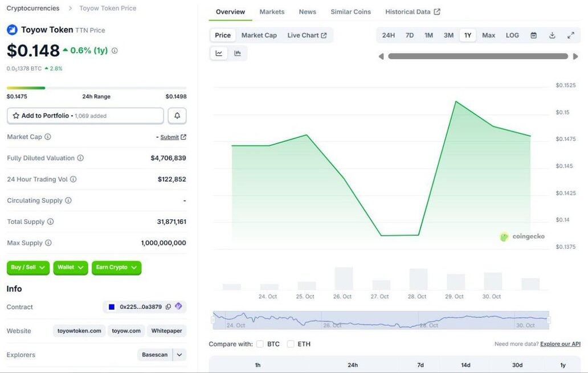The height and width of the screenshot is (373, 588).
Task: Switch to the Markets tab
Action: point(272,12)
